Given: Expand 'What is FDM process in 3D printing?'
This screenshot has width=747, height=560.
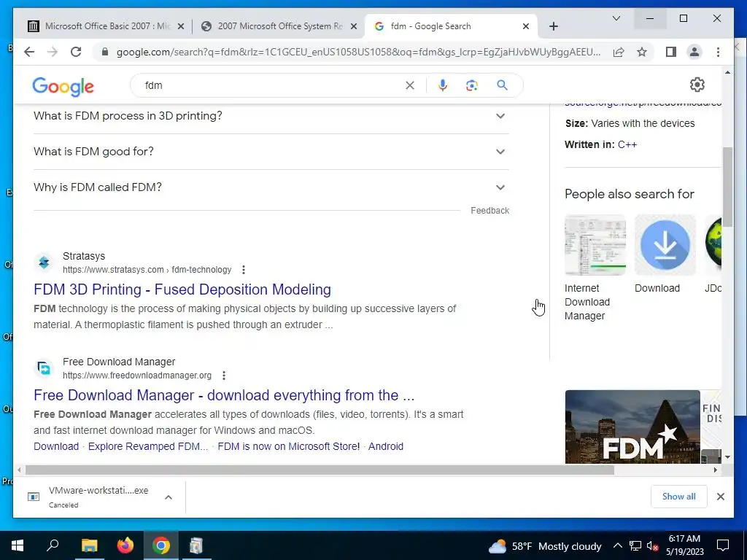Looking at the screenshot, I should pyautogui.click(x=271, y=116).
